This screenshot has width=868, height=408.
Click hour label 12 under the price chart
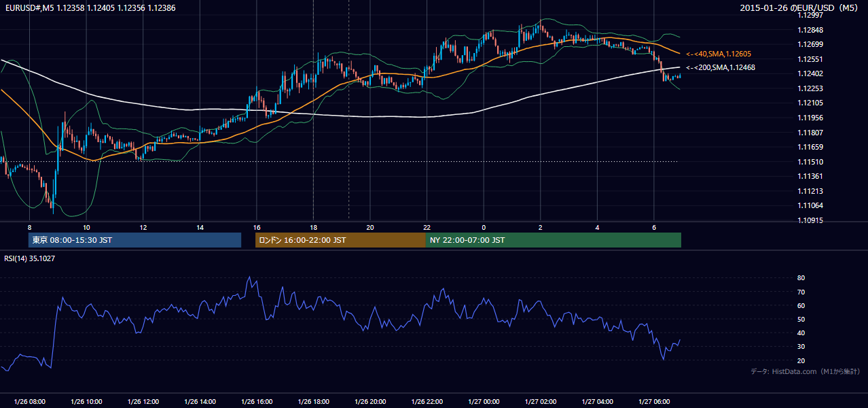coord(143,227)
